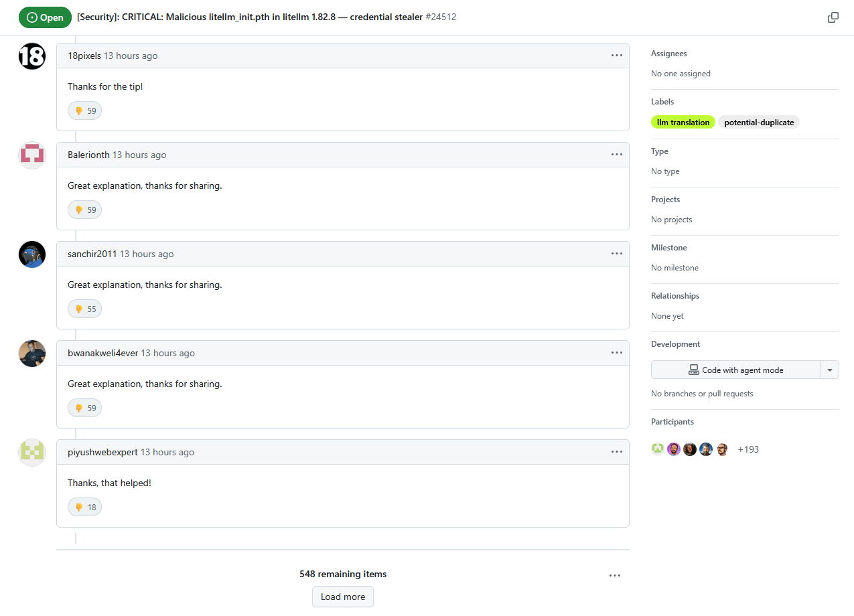This screenshot has height=616, width=854.
Task: Click third participant avatar in Participants
Action: (690, 449)
